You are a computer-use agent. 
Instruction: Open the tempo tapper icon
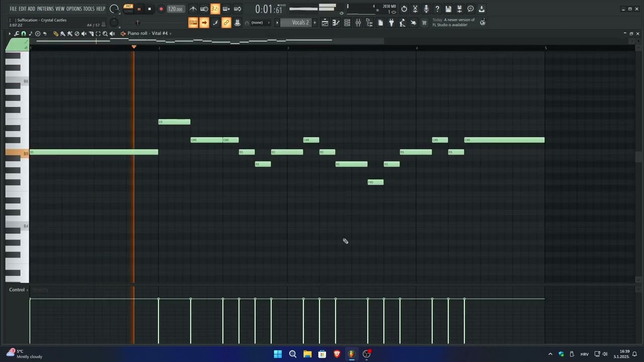coord(403,23)
